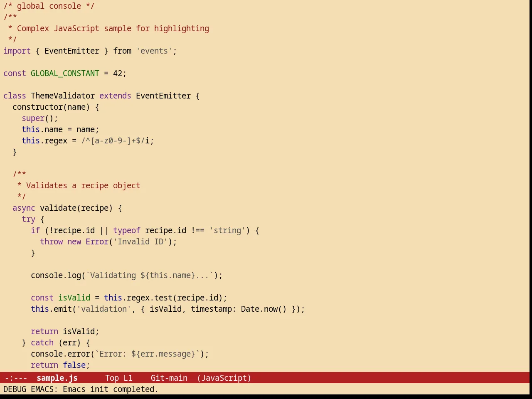Viewport: 532px width, 399px height.
Task: Click the 'false' literal in return statement
Action: [x=74, y=365]
